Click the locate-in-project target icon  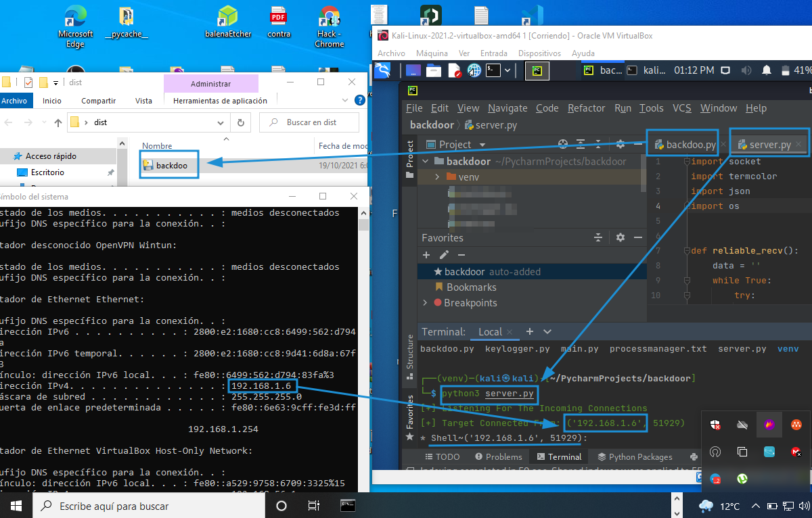click(x=562, y=144)
